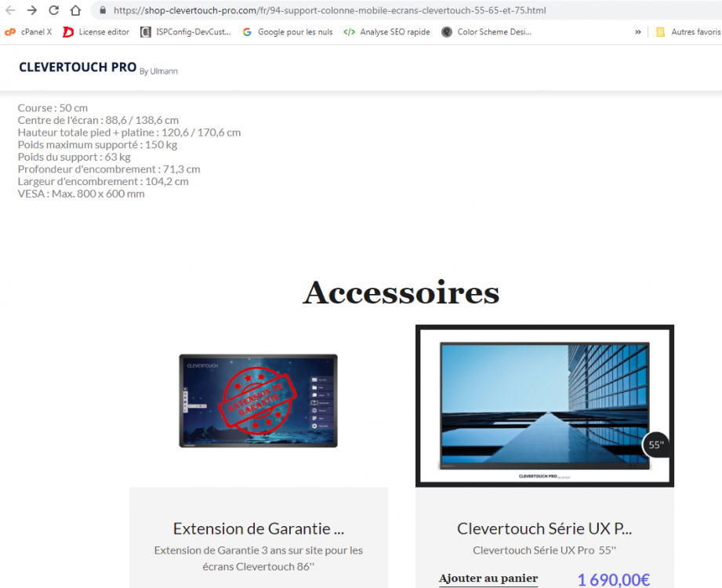The width and height of the screenshot is (722, 588).
Task: Open the Clevertouch UX Pro 55" screen image
Action: [x=545, y=405]
